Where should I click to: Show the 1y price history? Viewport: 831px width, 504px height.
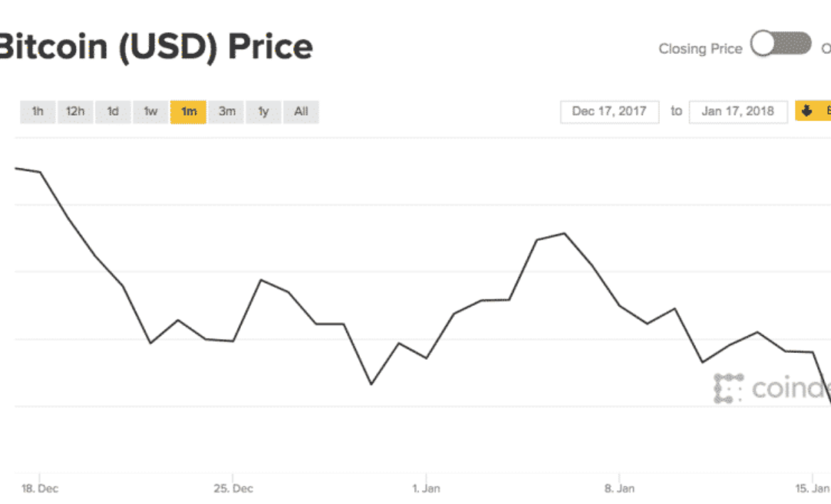[263, 111]
